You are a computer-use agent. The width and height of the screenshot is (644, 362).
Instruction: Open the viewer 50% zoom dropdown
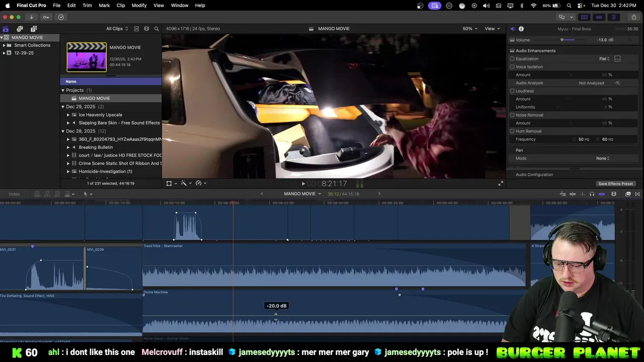pyautogui.click(x=470, y=29)
